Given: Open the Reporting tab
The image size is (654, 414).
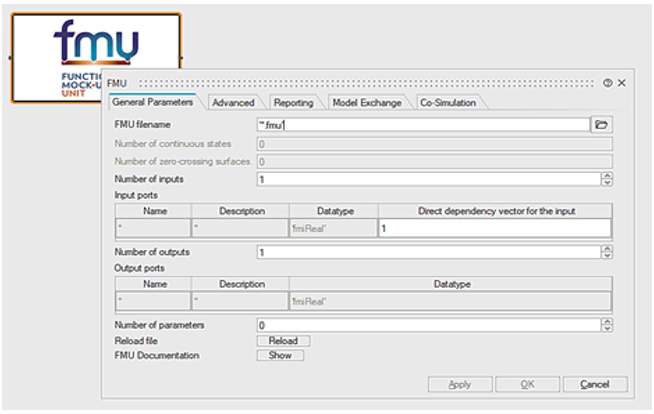Looking at the screenshot, I should pos(294,103).
